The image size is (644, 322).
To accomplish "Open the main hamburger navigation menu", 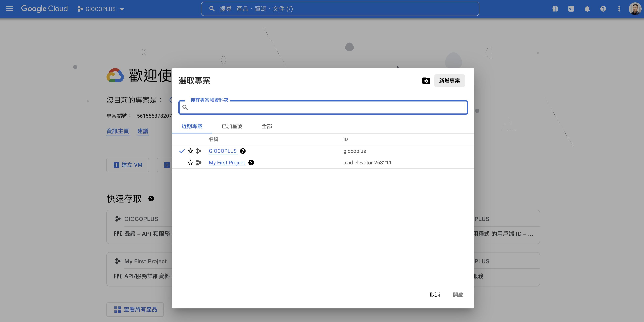I will pos(10,9).
